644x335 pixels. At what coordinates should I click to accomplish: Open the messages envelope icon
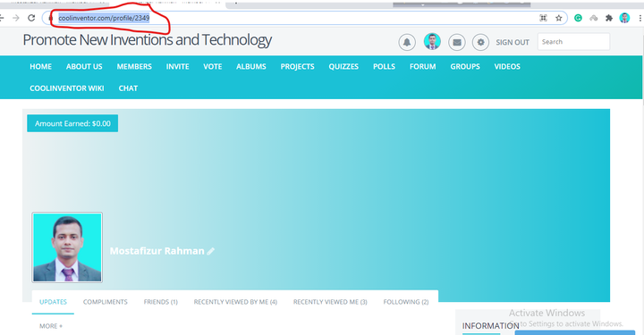[x=457, y=42]
